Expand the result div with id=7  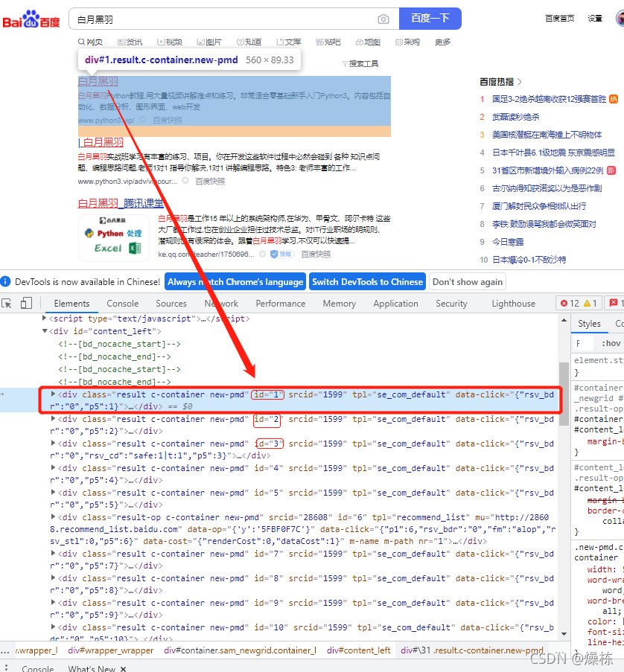click(x=53, y=553)
